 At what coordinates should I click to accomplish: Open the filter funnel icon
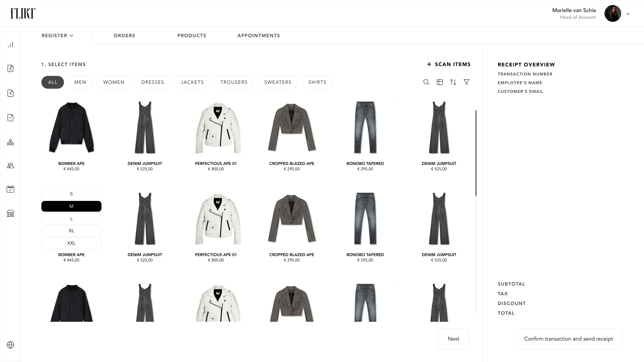[467, 82]
